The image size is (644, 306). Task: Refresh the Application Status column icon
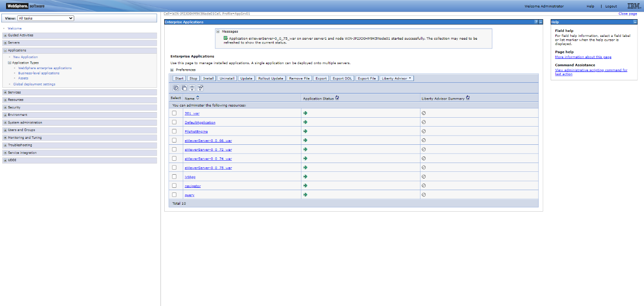click(337, 98)
